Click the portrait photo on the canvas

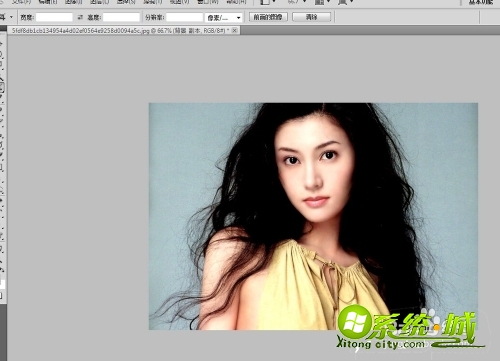tap(313, 216)
